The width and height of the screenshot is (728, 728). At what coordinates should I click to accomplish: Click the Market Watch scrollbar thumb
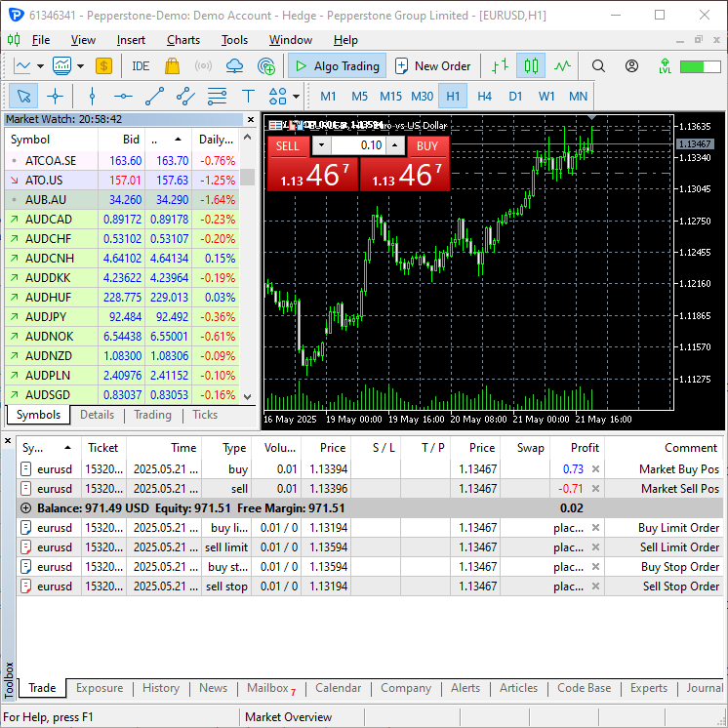click(250, 177)
